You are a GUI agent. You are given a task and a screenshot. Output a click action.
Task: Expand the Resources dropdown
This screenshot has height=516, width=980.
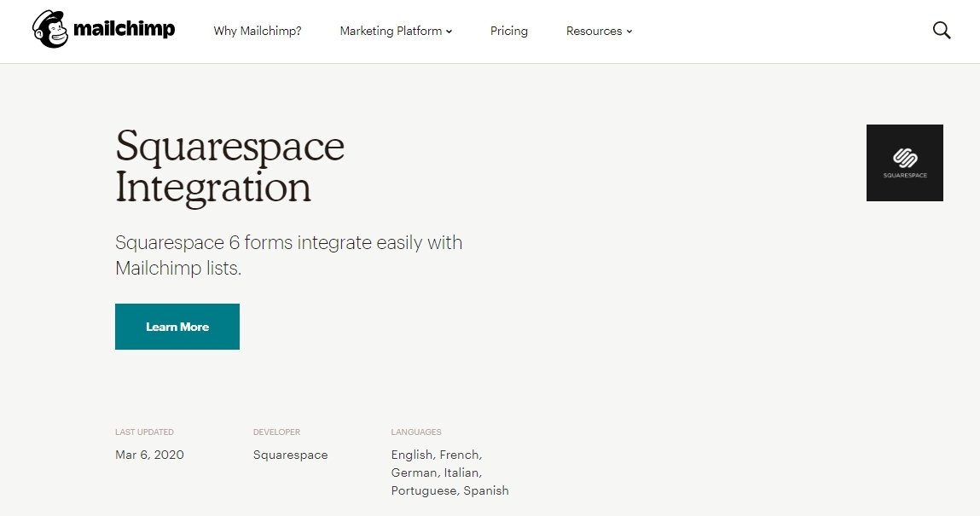click(600, 31)
